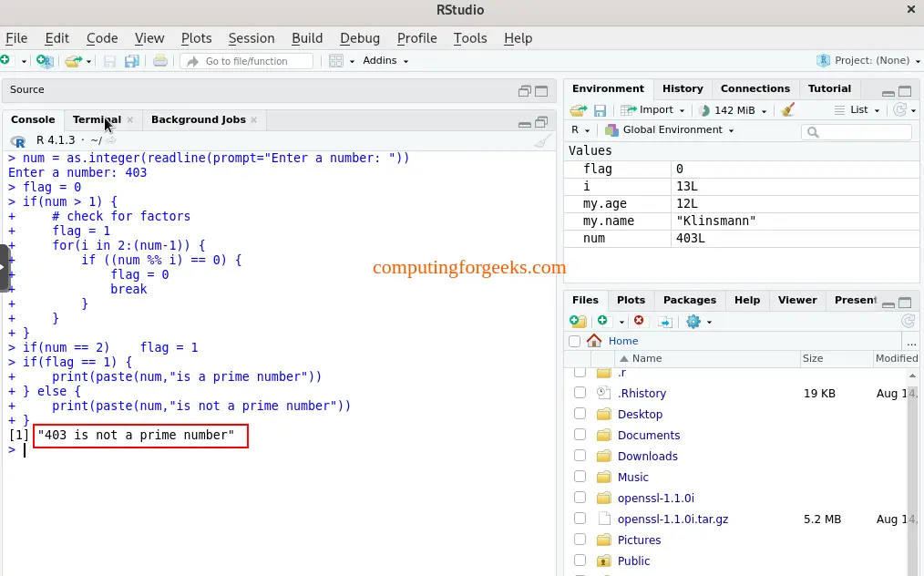This screenshot has height=576, width=924.
Task: Click the memory usage pie icon
Action: tap(704, 110)
